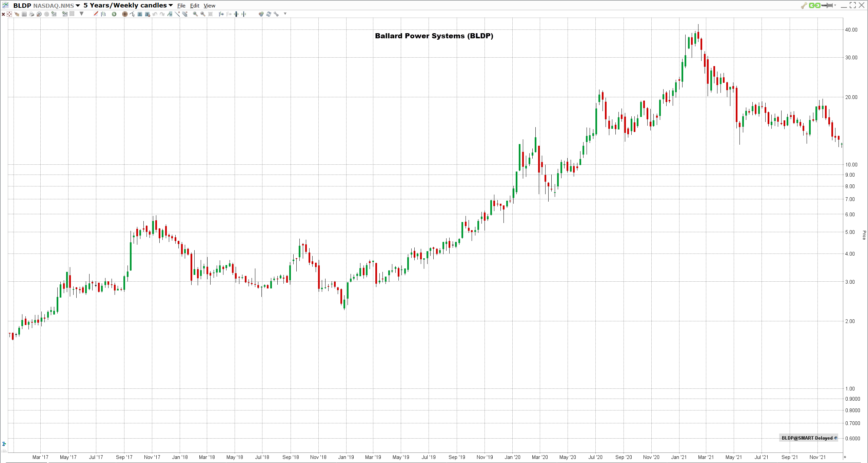Click the greyed bars-with-left-arrow shift icon
This screenshot has height=463, width=868.
pyautogui.click(x=229, y=14)
